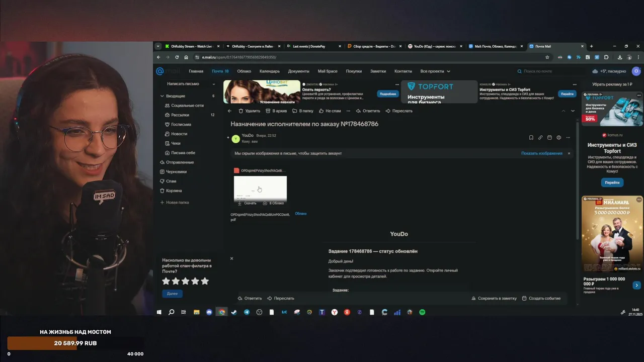
Task: Go to previous message with the up chevron
Action: pyautogui.click(x=563, y=111)
